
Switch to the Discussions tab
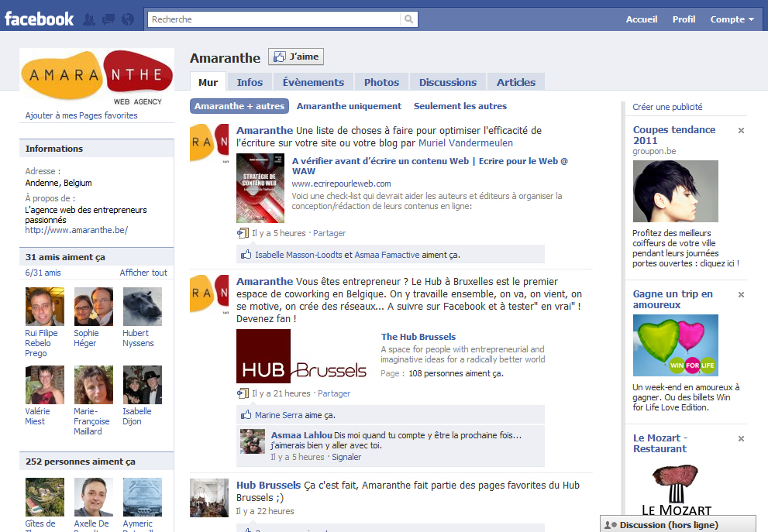pyautogui.click(x=448, y=82)
